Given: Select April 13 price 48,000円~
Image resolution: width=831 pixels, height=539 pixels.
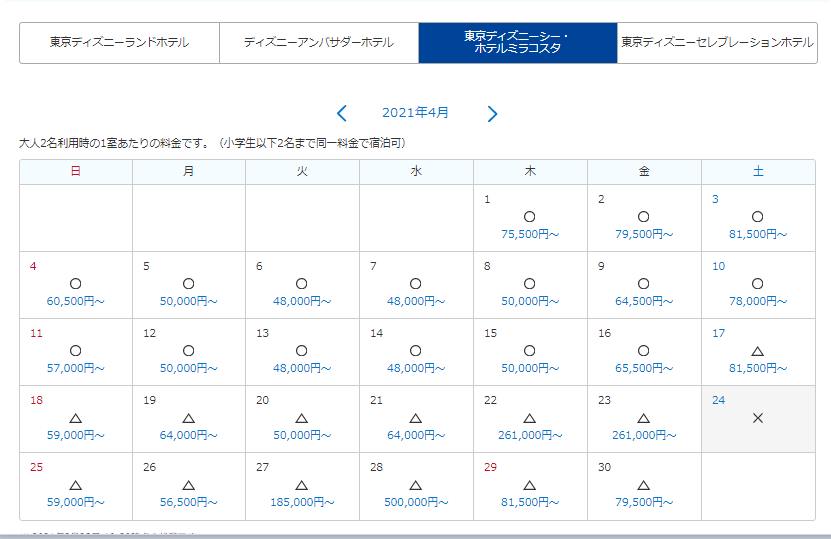Looking at the screenshot, I should coord(302,368).
